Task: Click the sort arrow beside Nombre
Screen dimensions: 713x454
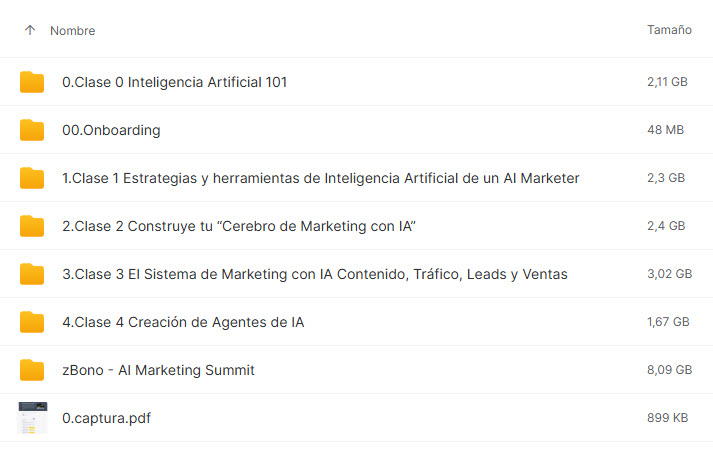Action: tap(30, 30)
